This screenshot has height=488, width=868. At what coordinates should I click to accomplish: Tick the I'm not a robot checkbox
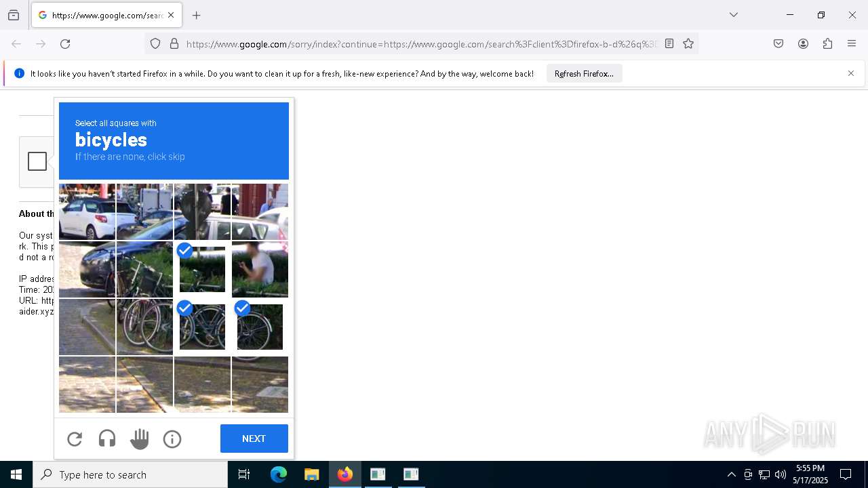coord(37,161)
